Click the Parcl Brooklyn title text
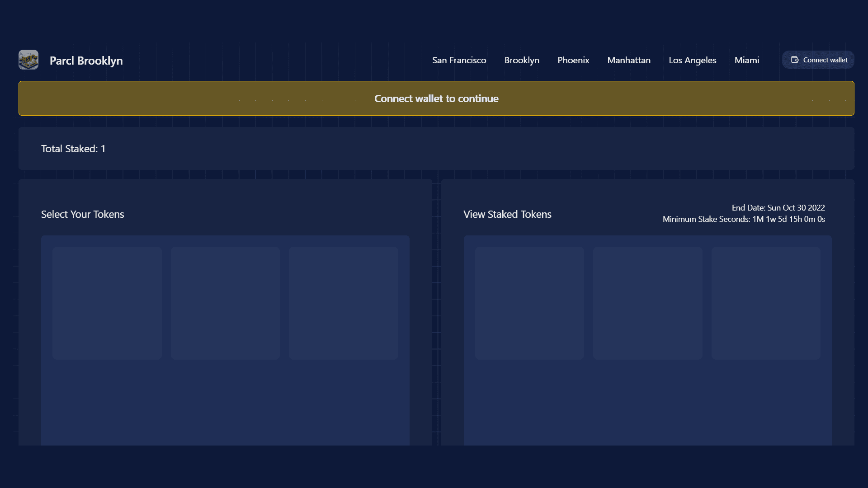This screenshot has width=868, height=488. coord(86,61)
